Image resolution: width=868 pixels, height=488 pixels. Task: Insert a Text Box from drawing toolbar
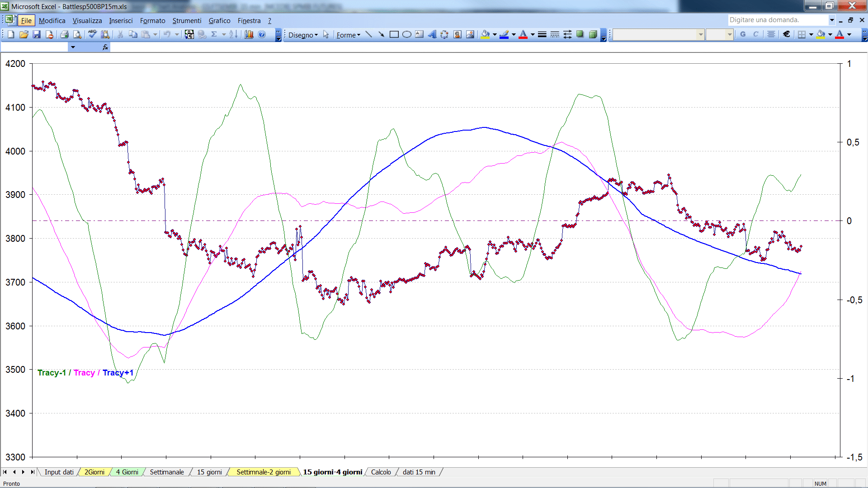point(420,34)
